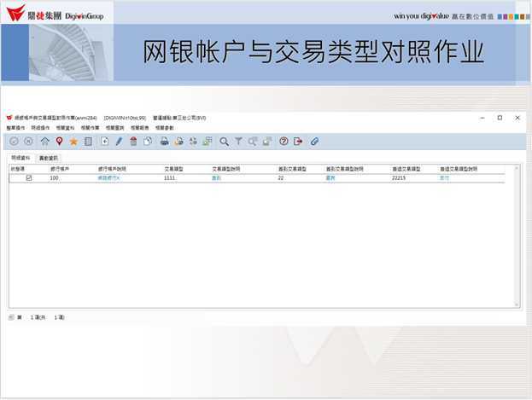532x400 pixels.
Task: Click the print preview icon beside printer
Action: (x=179, y=142)
